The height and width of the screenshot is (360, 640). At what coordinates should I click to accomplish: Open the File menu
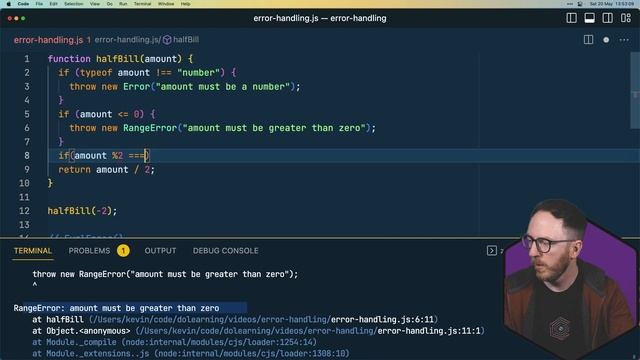39,4
